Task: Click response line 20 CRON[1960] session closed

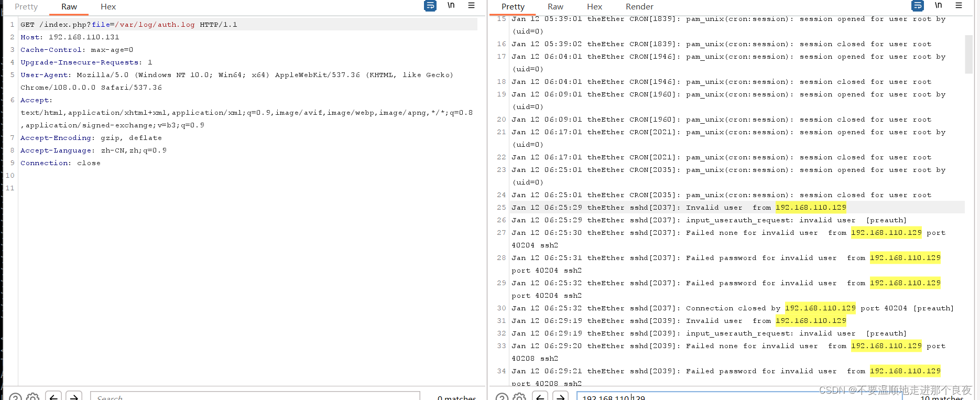Action: (722, 120)
